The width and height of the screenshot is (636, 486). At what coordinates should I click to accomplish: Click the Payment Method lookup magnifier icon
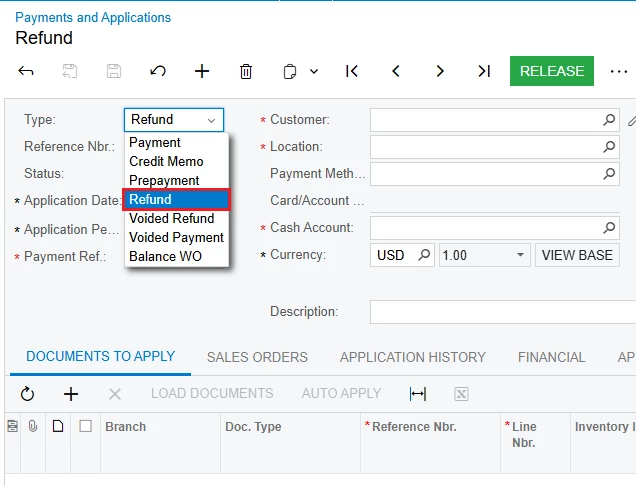pyautogui.click(x=609, y=174)
